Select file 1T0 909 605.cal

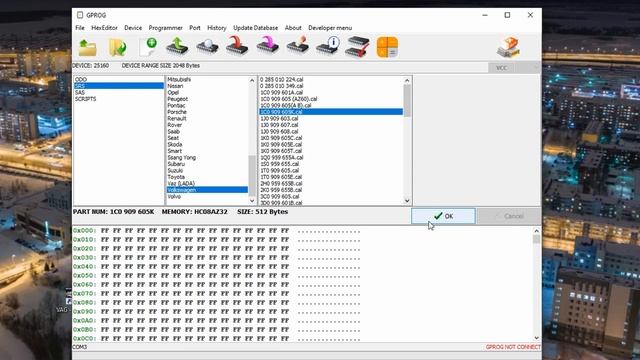[331, 170]
